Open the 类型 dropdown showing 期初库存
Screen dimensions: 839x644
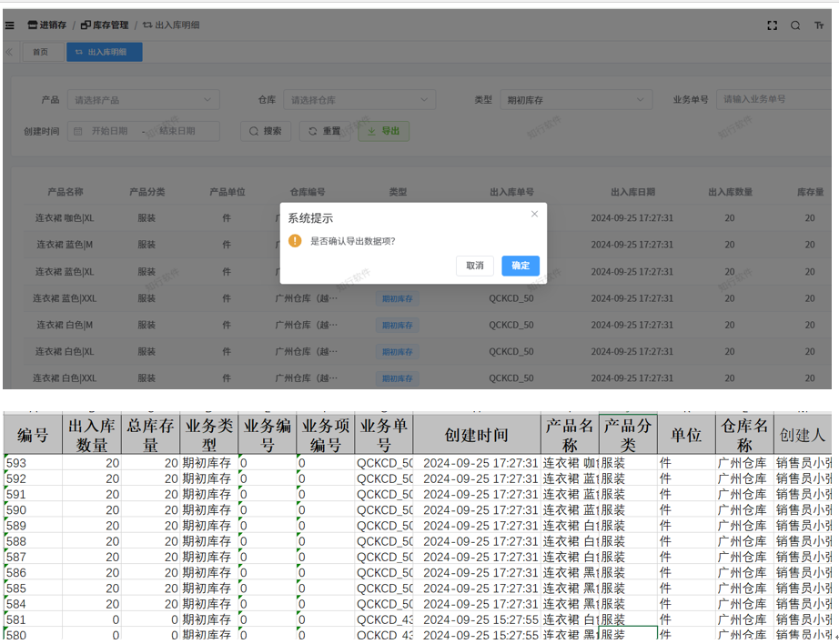(575, 100)
